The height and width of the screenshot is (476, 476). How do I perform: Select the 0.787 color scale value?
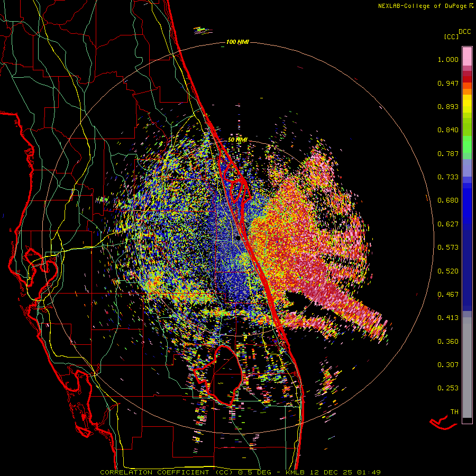point(448,153)
